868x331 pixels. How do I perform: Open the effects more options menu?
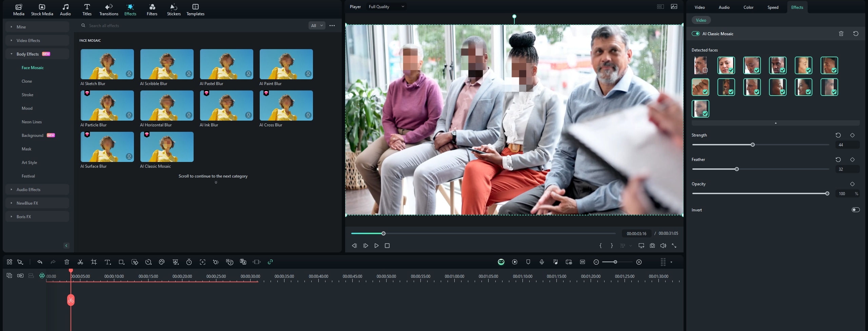[x=332, y=25]
